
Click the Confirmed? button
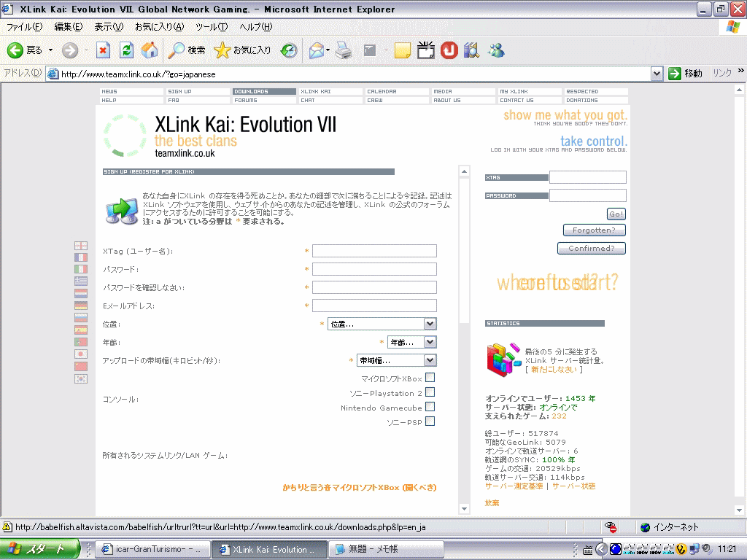click(591, 248)
